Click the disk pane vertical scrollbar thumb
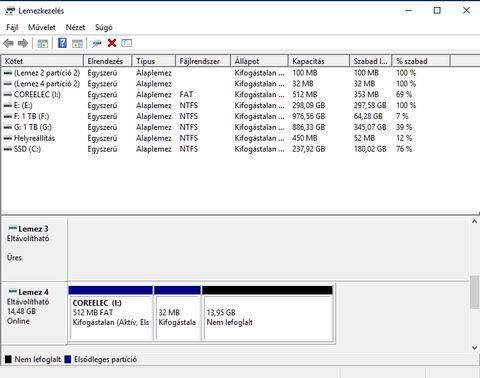This screenshot has width=480, height=378. (x=474, y=292)
